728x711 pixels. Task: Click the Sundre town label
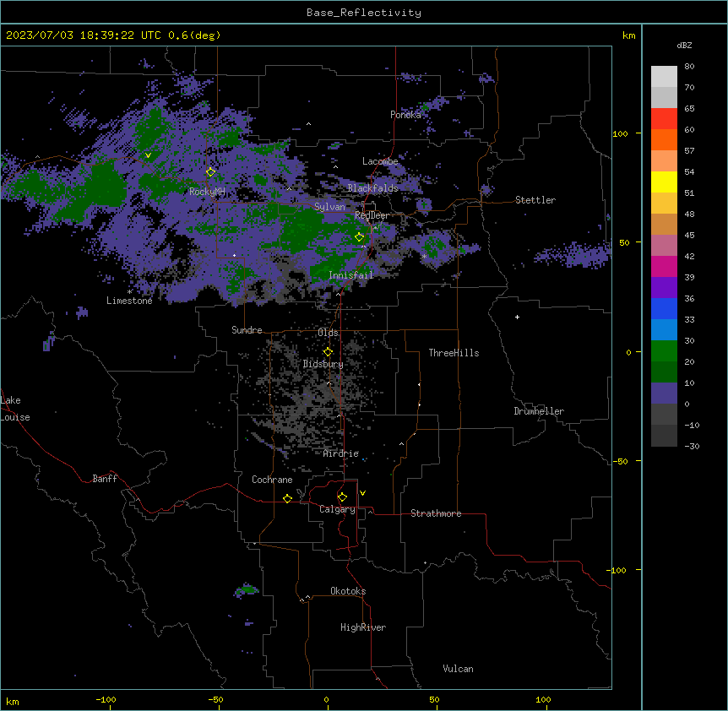[247, 330]
